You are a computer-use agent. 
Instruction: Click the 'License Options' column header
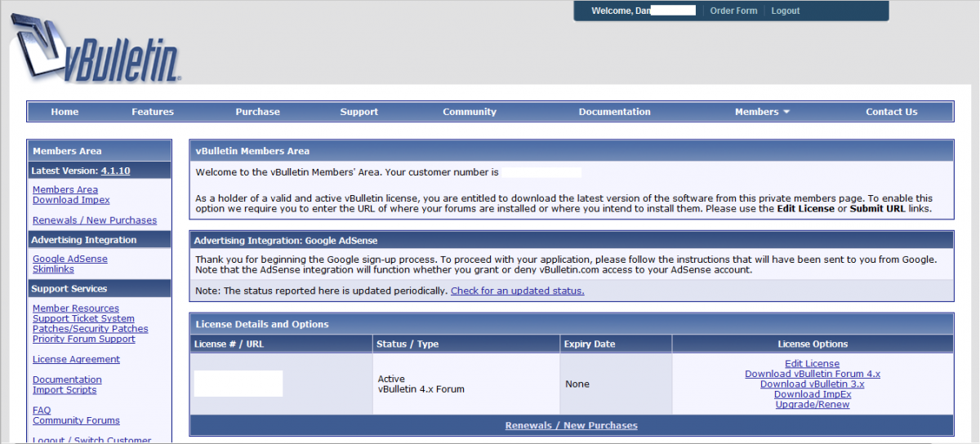(x=813, y=344)
